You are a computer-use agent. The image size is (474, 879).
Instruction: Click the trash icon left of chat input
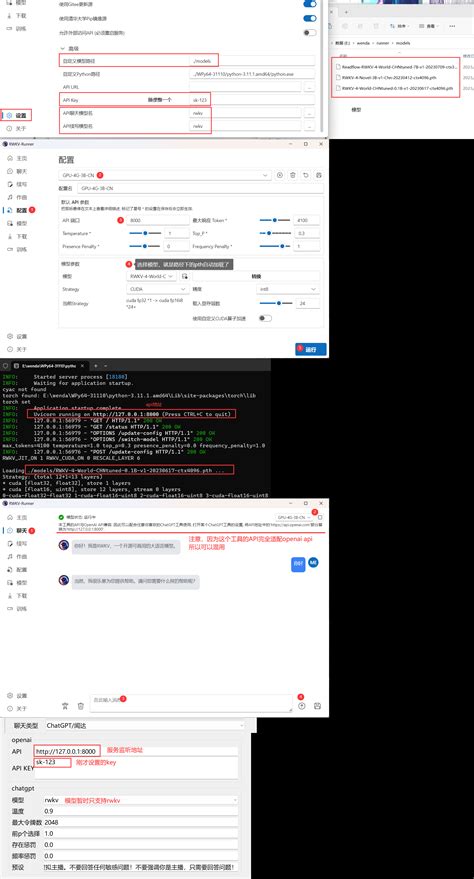81,706
